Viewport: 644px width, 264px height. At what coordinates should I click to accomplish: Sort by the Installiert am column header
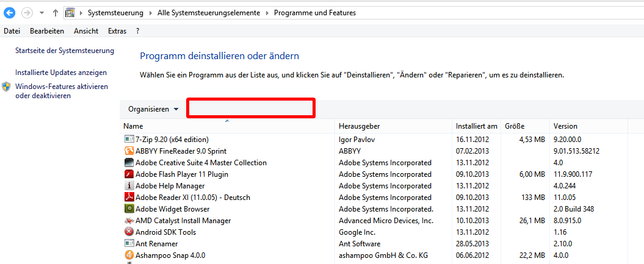click(x=476, y=126)
